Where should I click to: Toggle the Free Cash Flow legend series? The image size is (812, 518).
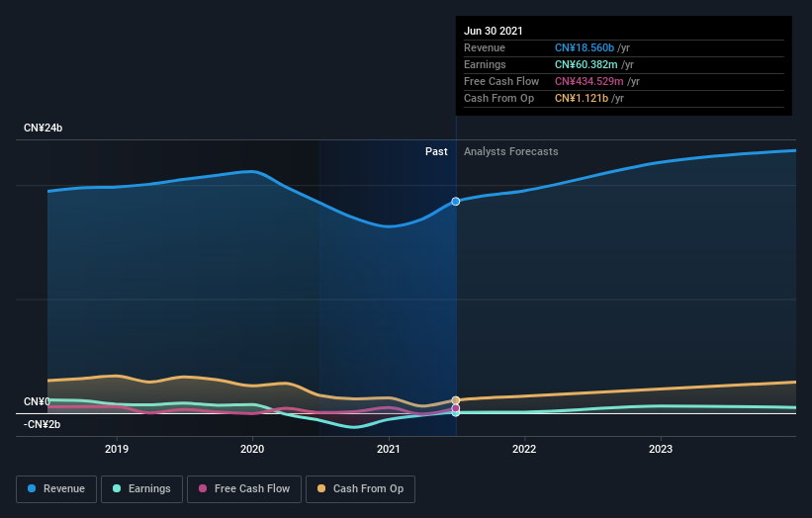click(244, 489)
